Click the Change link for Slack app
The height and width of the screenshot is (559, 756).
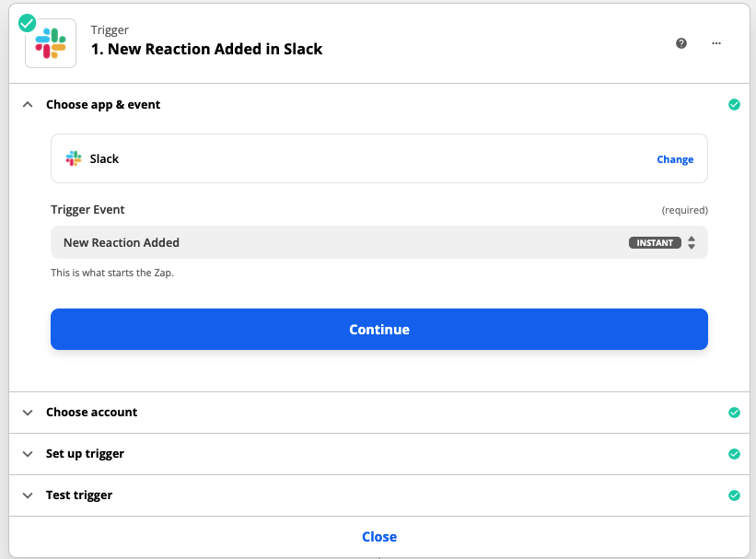[675, 159]
